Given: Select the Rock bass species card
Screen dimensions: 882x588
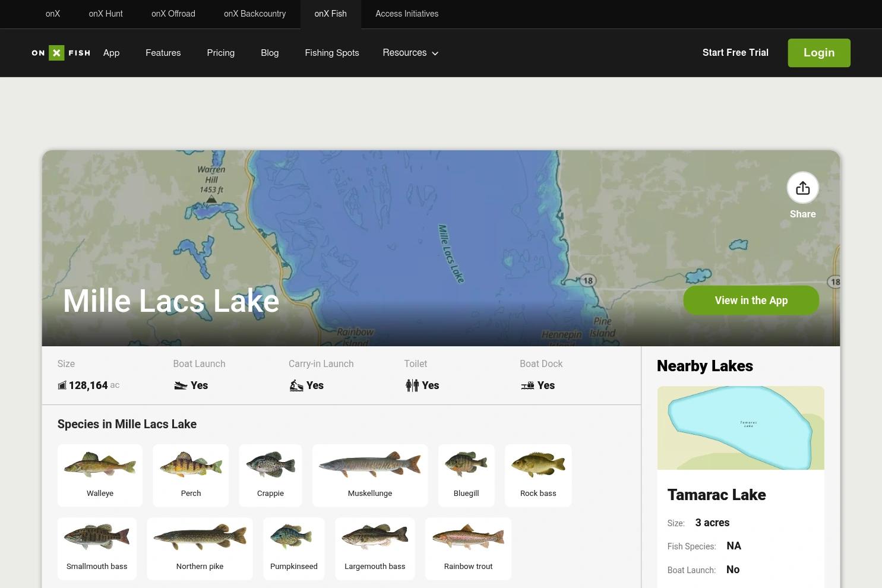Looking at the screenshot, I should click(x=538, y=475).
